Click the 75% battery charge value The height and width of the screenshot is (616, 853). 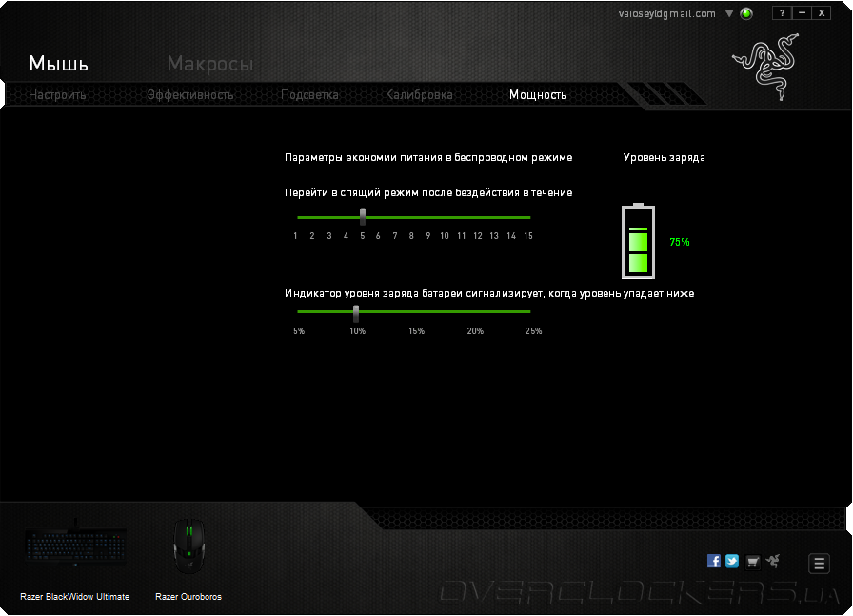tap(680, 242)
